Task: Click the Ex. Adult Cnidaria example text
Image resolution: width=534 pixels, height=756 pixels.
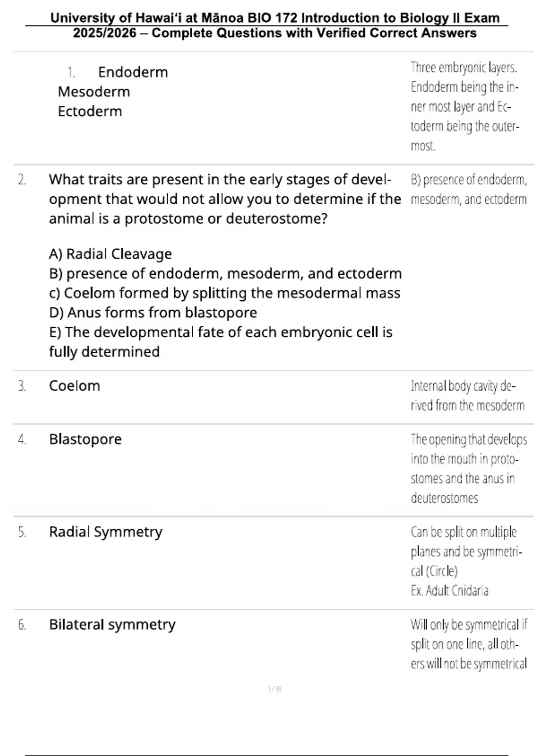Action: pyautogui.click(x=449, y=591)
